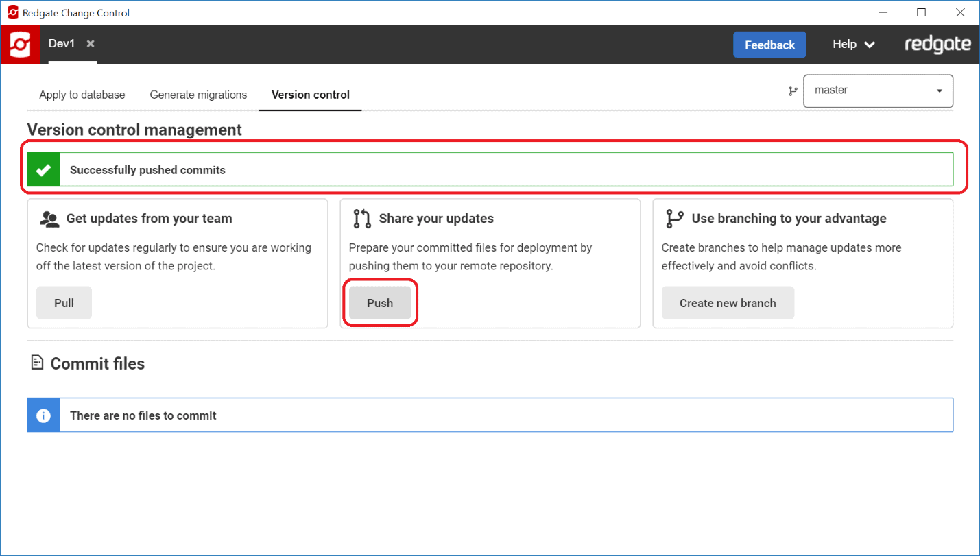This screenshot has width=980, height=556.
Task: Click the blue info icon
Action: (x=44, y=415)
